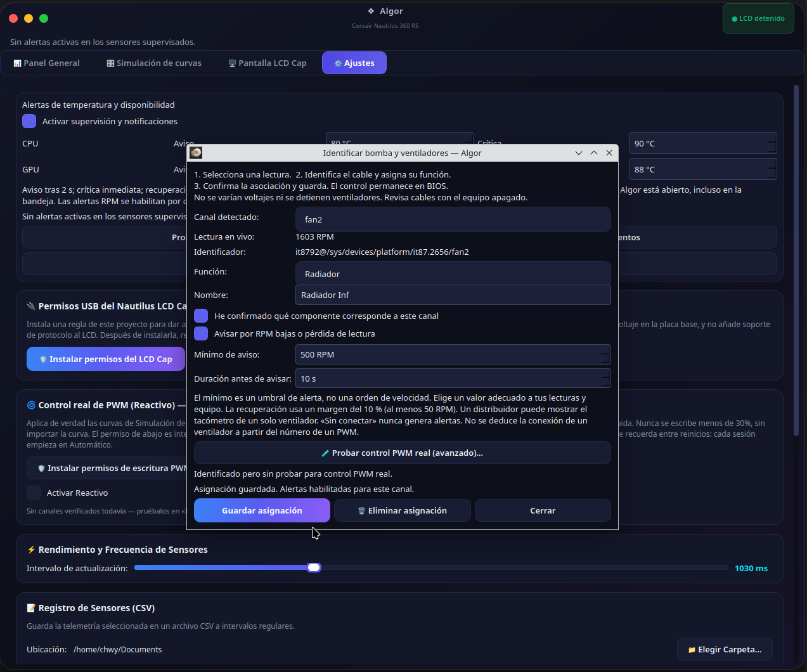Click the green zoom button of the Algor window
Viewport: 807px width, 672px height.
tap(44, 18)
